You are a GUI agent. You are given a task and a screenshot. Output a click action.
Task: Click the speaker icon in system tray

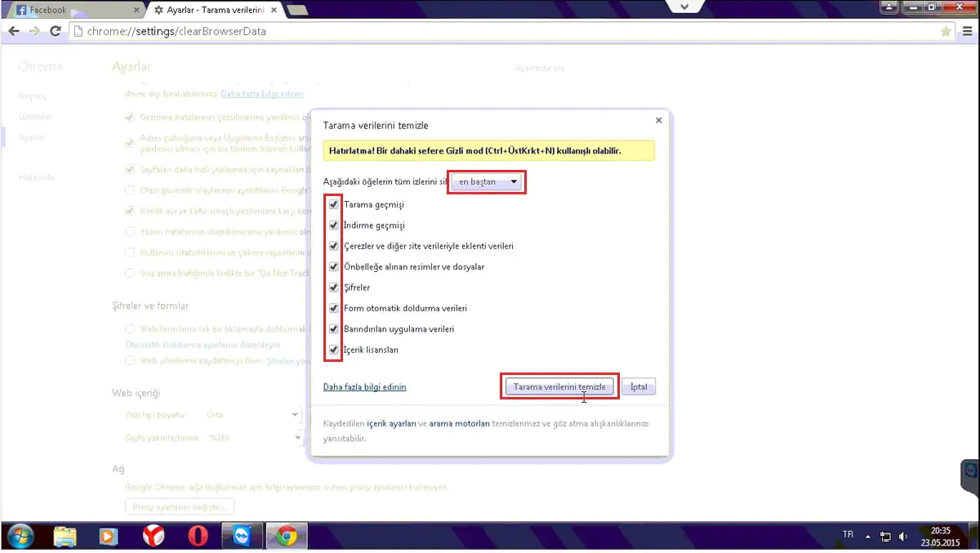[x=903, y=537]
